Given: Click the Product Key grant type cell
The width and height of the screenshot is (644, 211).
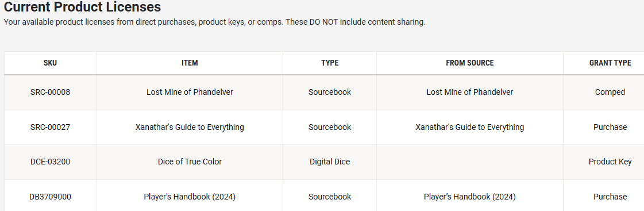Looking at the screenshot, I should [x=610, y=162].
